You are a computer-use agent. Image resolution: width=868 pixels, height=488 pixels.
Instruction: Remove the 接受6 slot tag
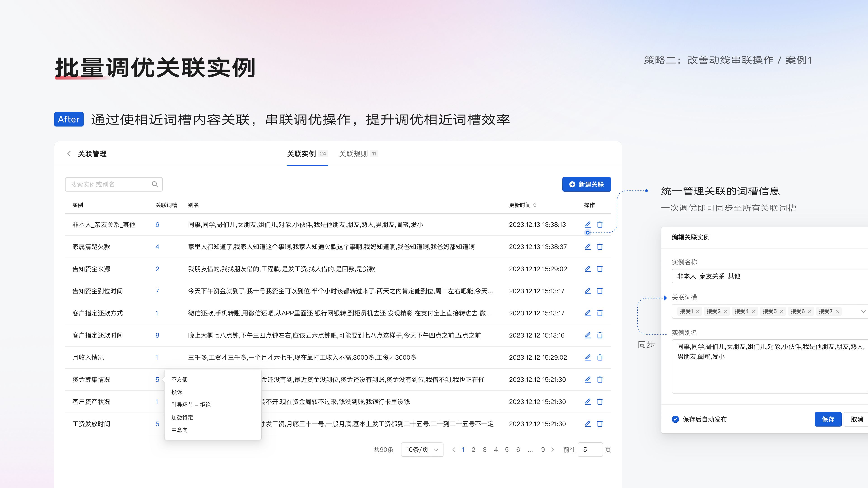(809, 311)
